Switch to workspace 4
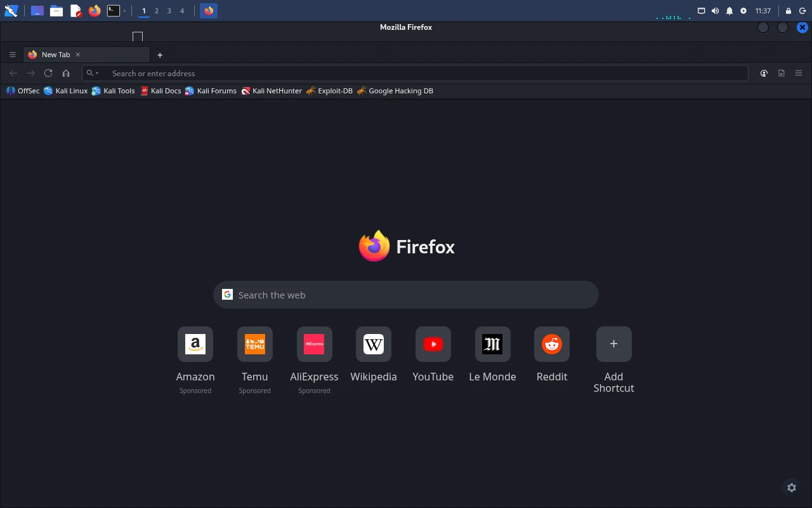This screenshot has width=812, height=508. [x=182, y=11]
